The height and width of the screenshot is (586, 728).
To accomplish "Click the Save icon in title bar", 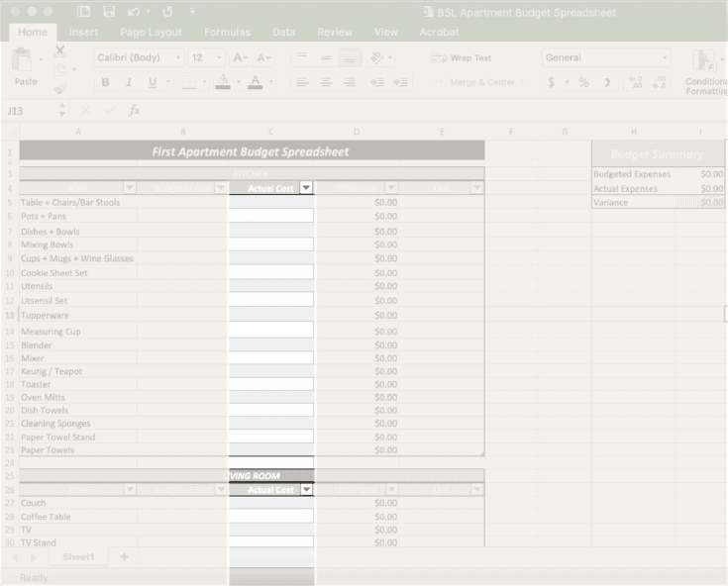I will click(x=109, y=12).
